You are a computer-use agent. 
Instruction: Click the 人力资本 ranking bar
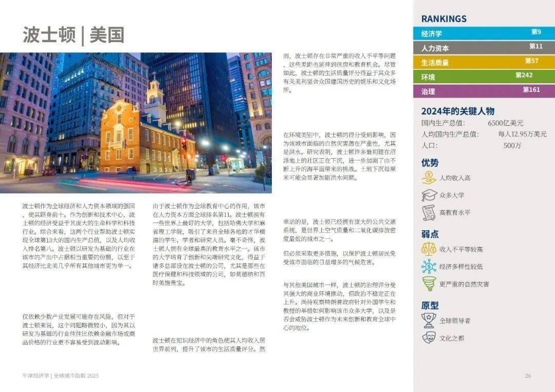point(481,47)
